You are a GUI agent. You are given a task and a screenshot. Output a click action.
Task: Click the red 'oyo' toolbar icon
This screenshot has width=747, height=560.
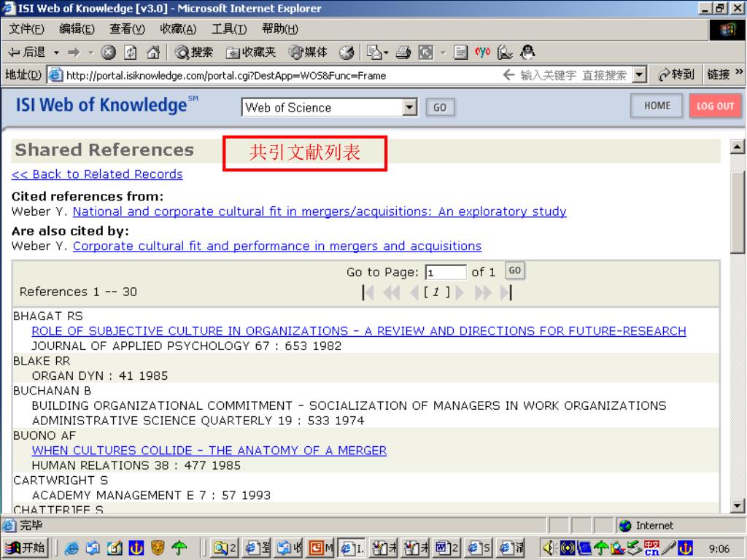482,52
